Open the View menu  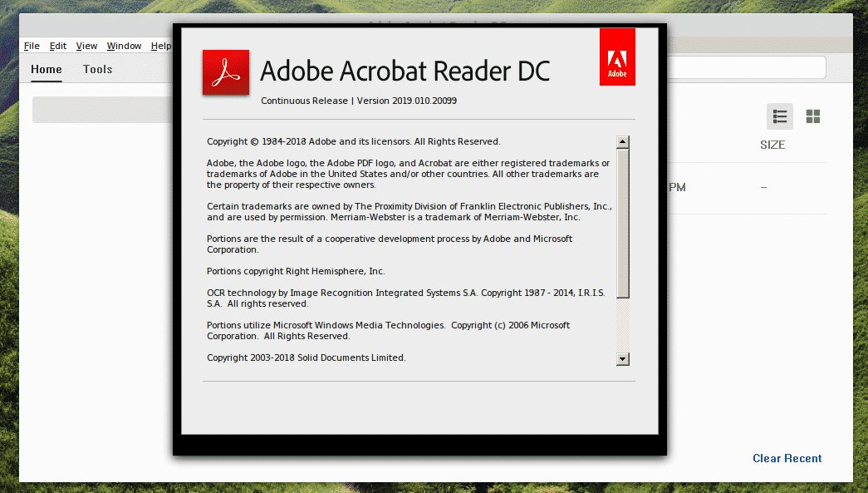pos(86,46)
